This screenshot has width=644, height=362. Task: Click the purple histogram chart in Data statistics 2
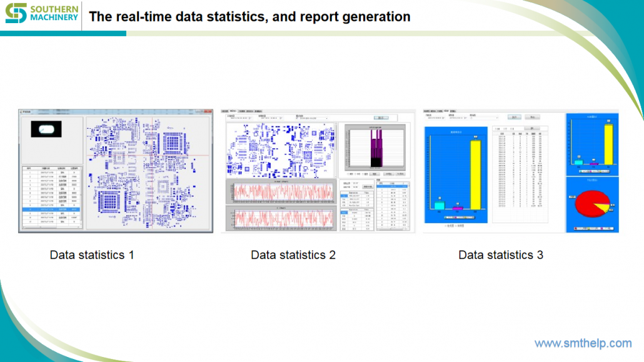pos(375,148)
